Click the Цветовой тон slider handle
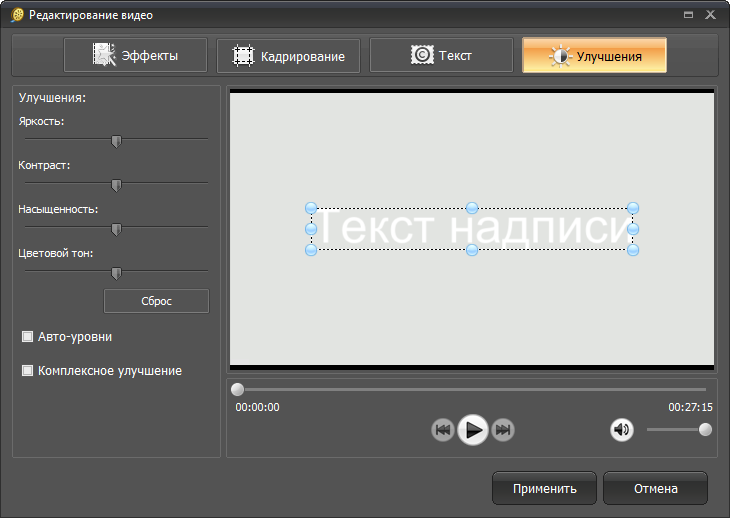The width and height of the screenshot is (730, 518). [116, 274]
